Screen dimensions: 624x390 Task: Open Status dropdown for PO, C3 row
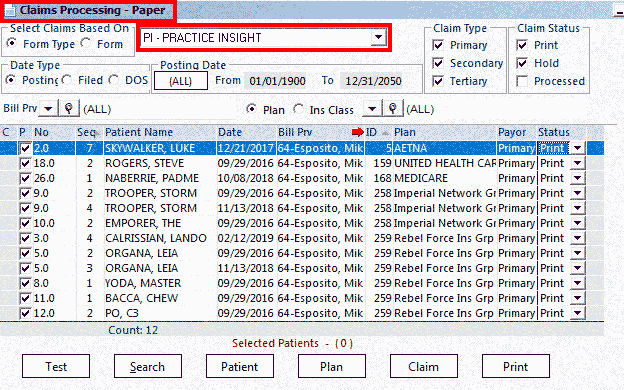coord(577,313)
